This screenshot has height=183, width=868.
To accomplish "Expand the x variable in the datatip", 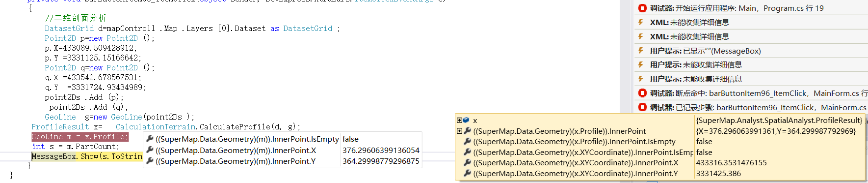I will coord(459,120).
